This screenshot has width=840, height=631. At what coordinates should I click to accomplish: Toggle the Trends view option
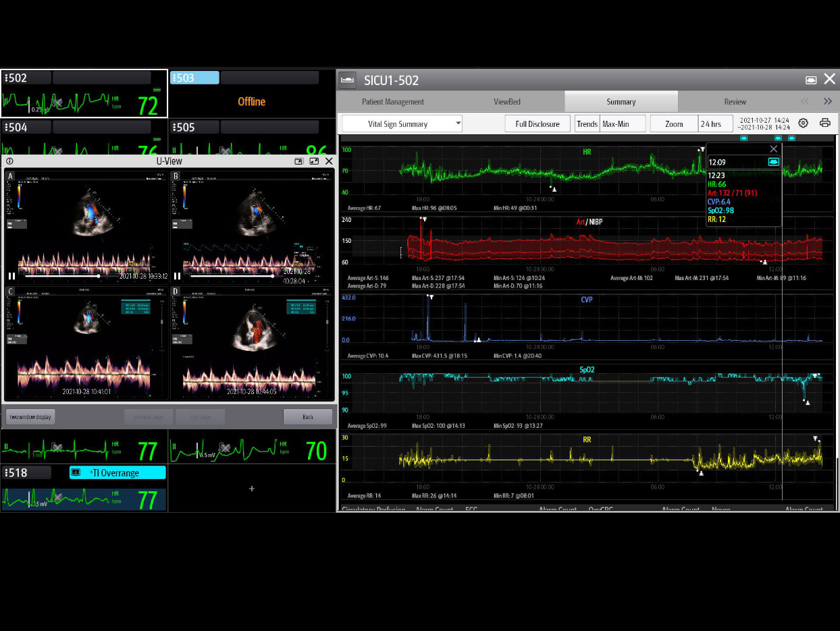coord(587,124)
